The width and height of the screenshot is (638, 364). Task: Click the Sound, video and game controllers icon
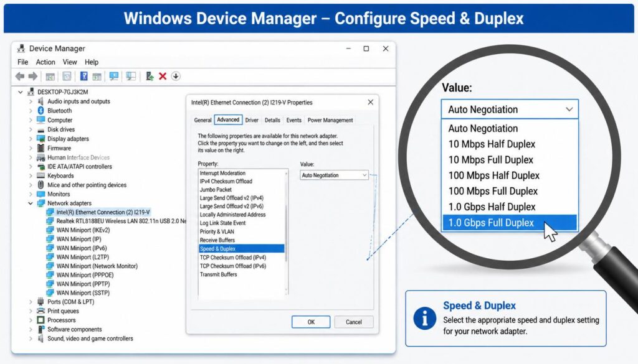pyautogui.click(x=40, y=338)
